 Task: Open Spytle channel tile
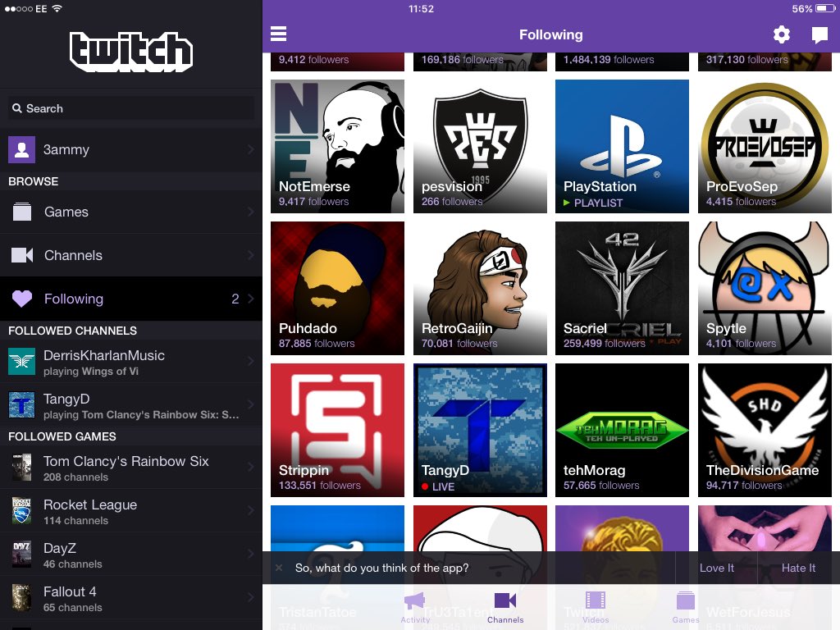point(765,288)
